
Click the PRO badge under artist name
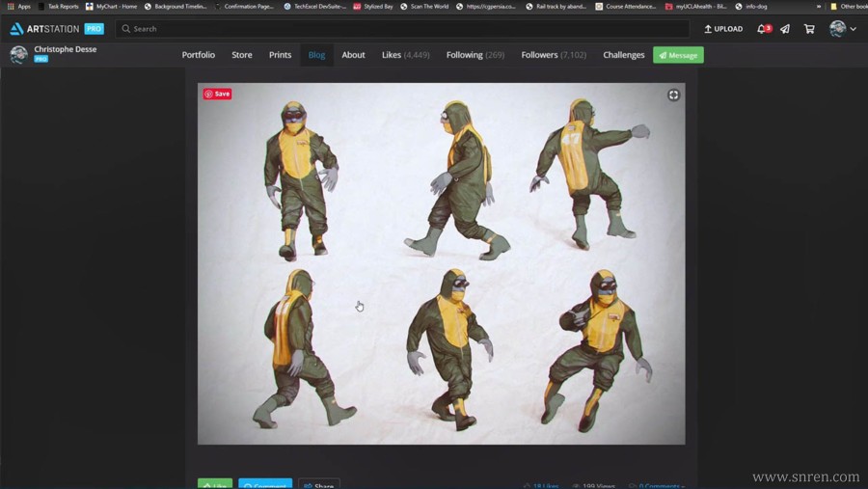click(41, 59)
